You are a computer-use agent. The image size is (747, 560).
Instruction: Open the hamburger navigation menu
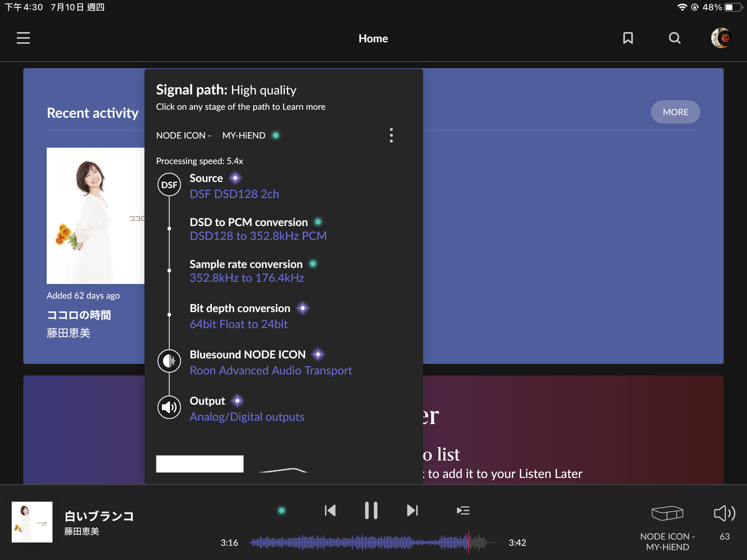click(x=23, y=38)
